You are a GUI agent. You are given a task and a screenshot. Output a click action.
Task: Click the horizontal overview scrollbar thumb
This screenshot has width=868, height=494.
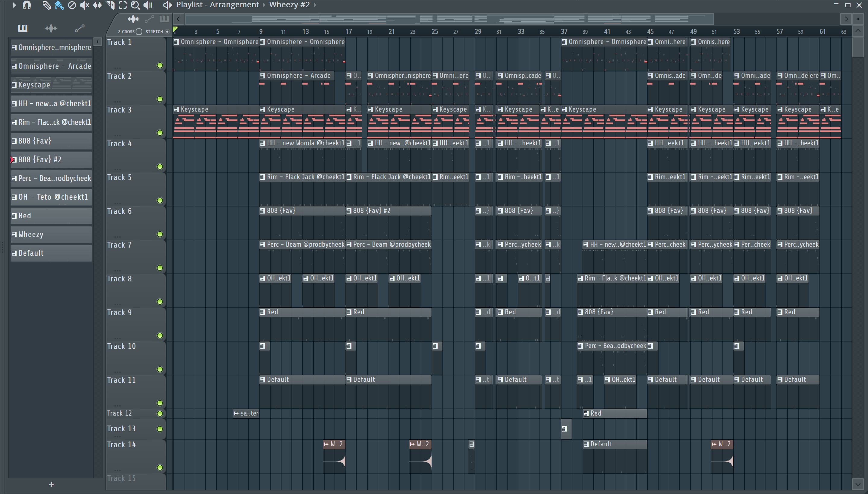(449, 19)
